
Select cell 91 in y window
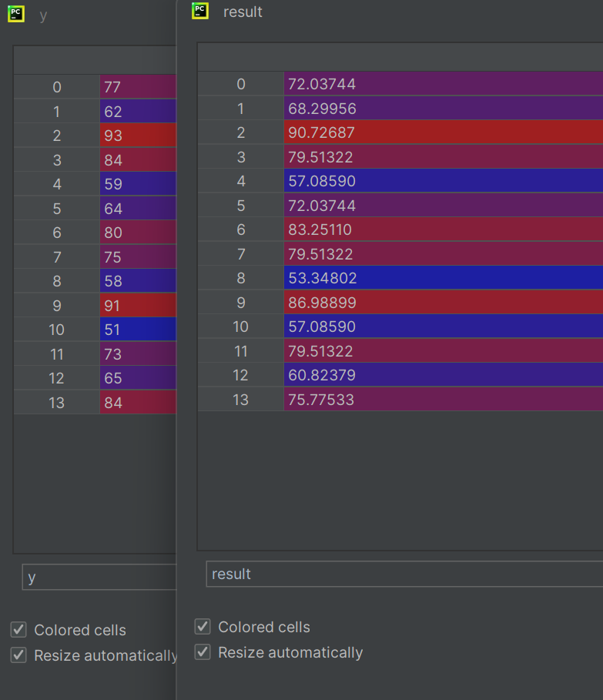click(x=139, y=306)
